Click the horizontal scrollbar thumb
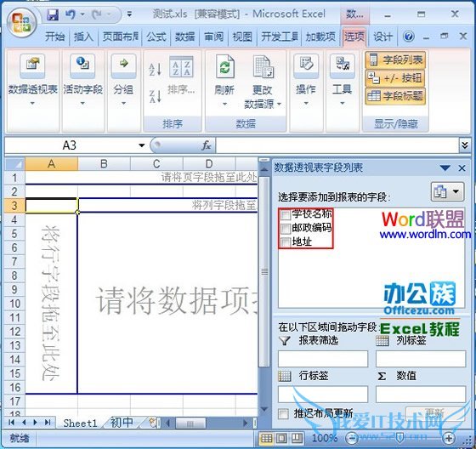The height and width of the screenshot is (449, 476). click(x=190, y=423)
